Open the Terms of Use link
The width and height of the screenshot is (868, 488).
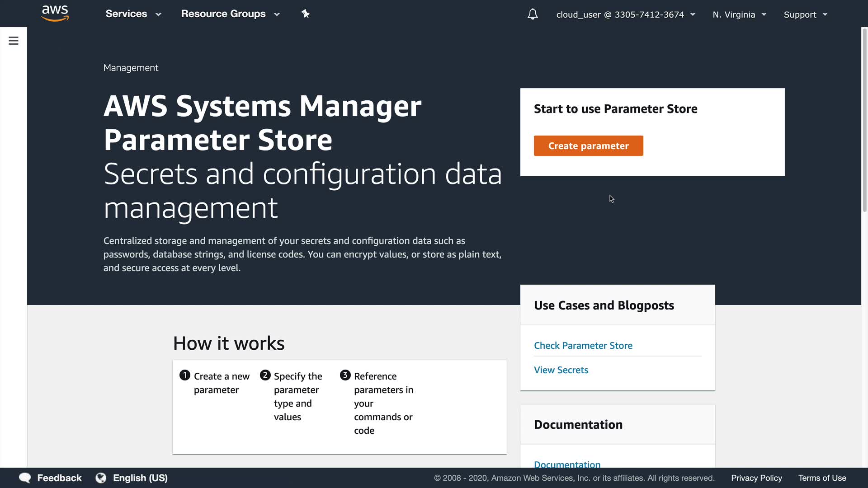pos(822,478)
